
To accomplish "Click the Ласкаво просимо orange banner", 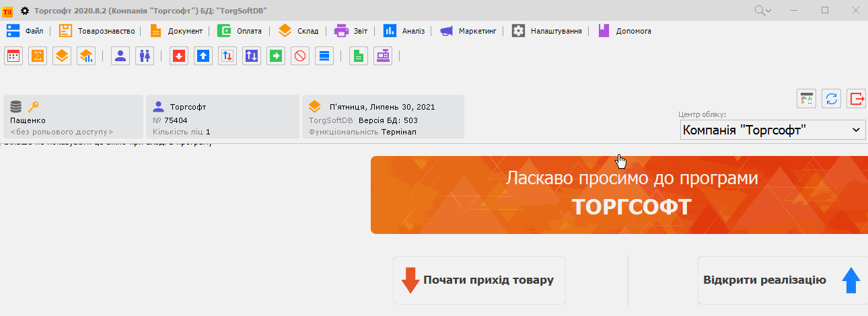I will [x=619, y=195].
